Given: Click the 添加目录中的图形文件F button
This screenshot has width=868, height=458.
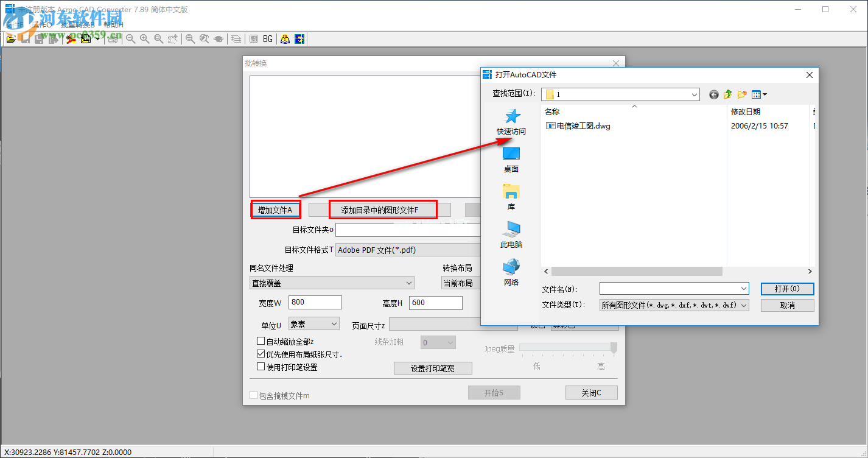Looking at the screenshot, I should (380, 210).
